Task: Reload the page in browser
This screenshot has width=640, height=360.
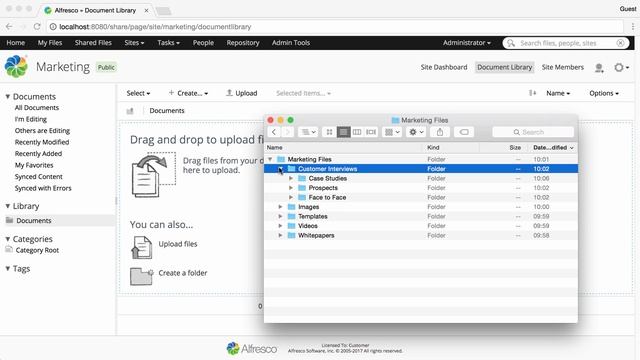Action: click(37, 27)
